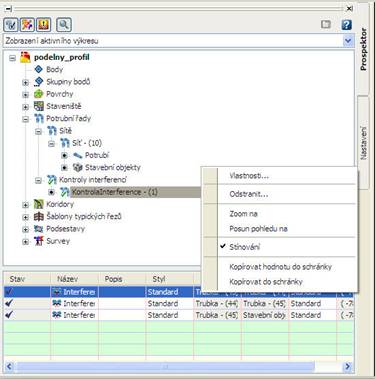This screenshot has width=375, height=379.
Task: Expand the Staveniště node
Action: coord(25,107)
